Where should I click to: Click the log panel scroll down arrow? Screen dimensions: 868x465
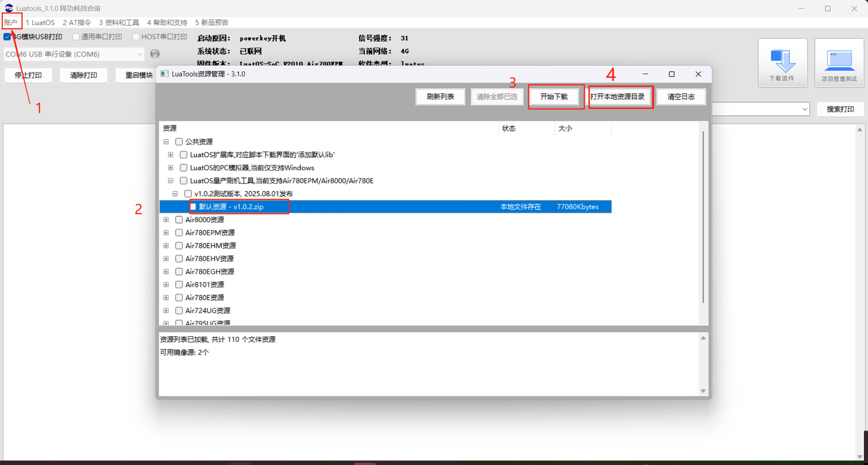tap(703, 391)
